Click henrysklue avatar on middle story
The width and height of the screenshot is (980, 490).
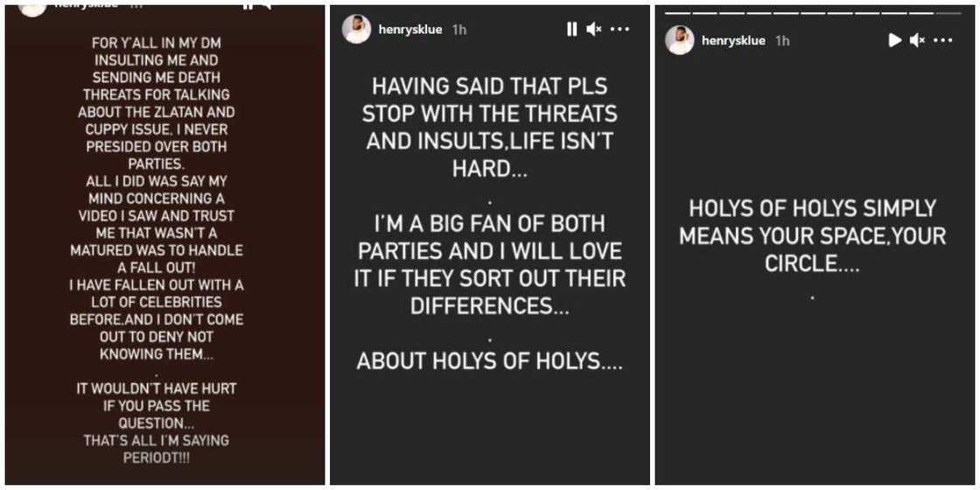tap(356, 29)
